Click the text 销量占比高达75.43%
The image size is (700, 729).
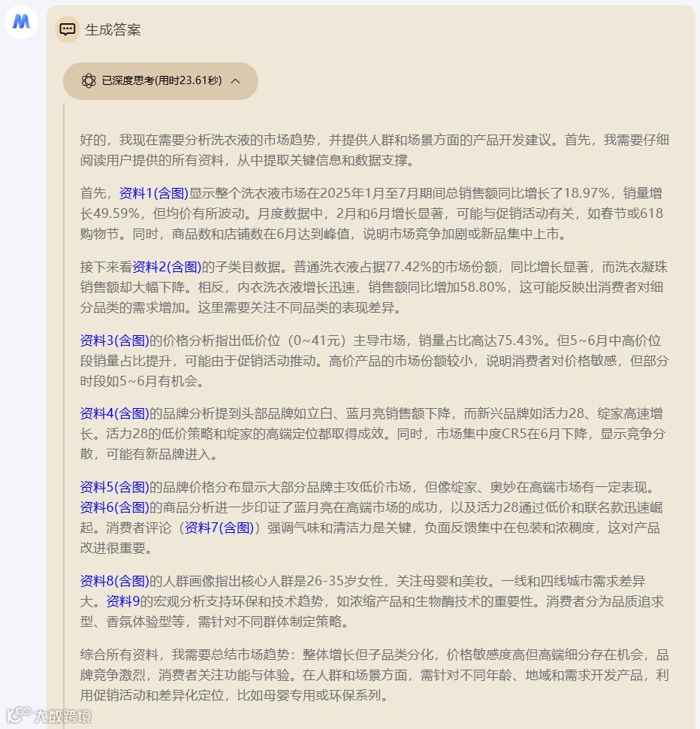point(481,340)
